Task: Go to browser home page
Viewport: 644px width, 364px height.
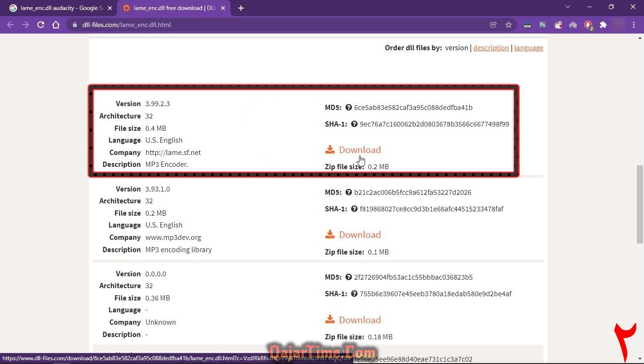Action: tap(56, 25)
